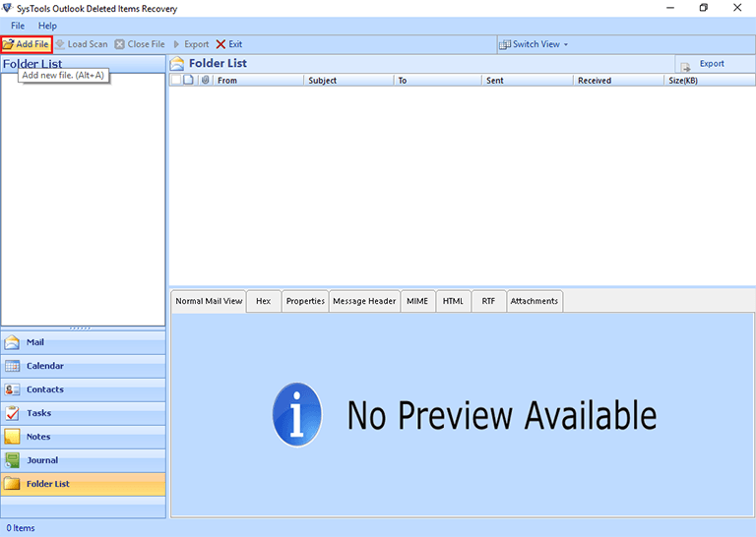Click the Notes yellow icon in sidebar
Screen dimensions: 756x537
12,437
